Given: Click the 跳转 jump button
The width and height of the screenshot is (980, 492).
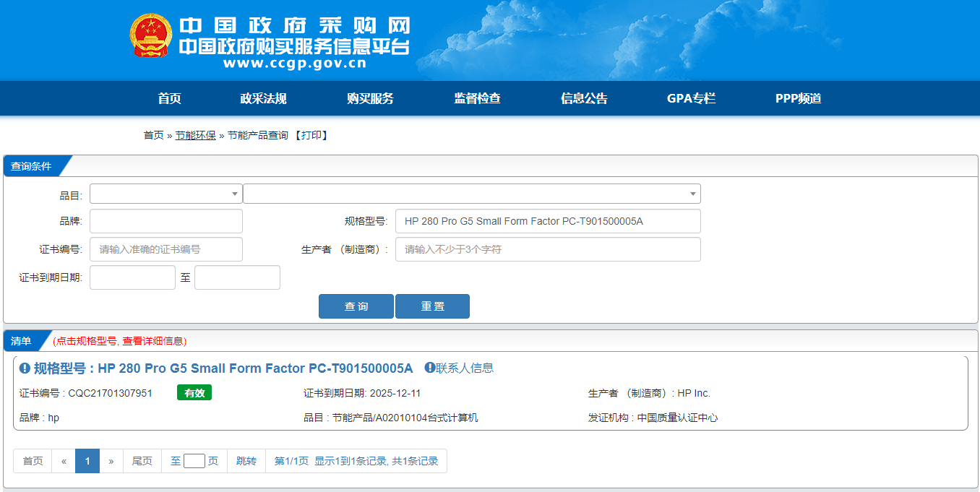Looking at the screenshot, I should [246, 461].
